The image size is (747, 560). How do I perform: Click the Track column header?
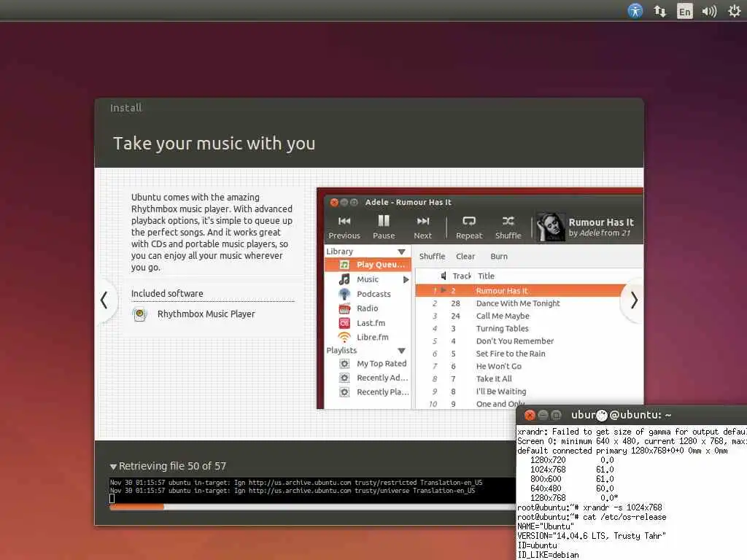pyautogui.click(x=461, y=276)
